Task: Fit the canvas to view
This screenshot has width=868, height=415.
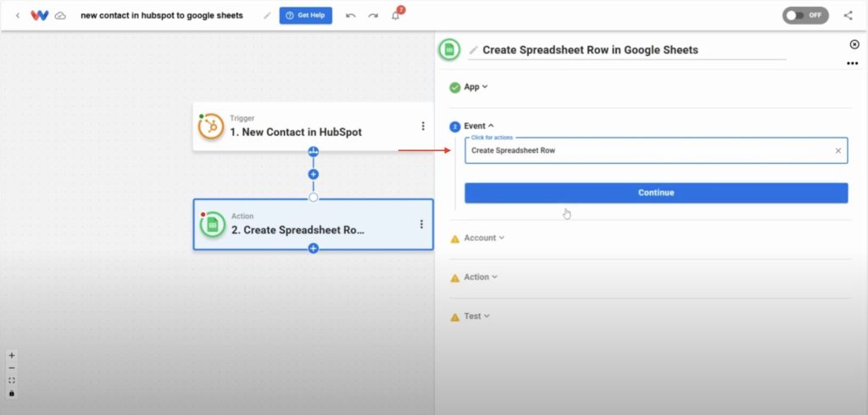Action: coord(12,381)
